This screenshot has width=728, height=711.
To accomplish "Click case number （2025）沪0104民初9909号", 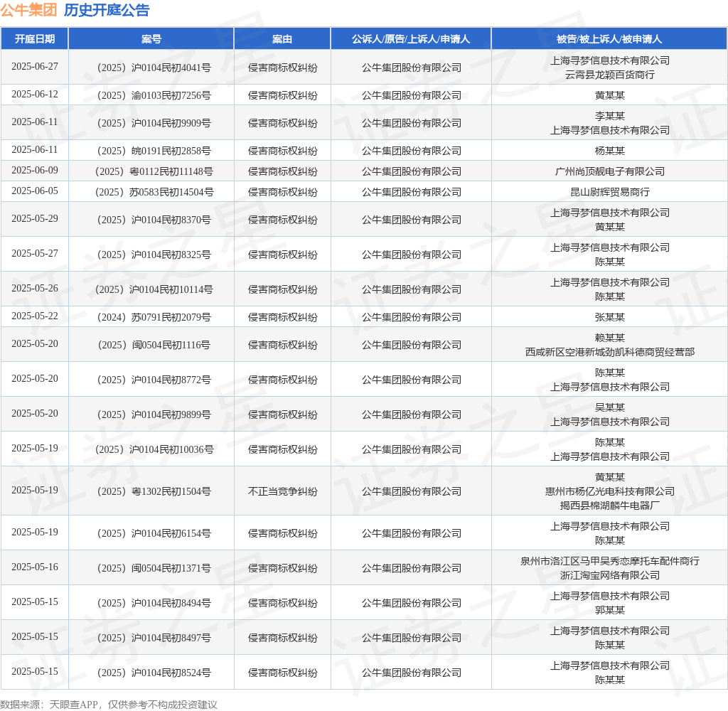I will tap(154, 124).
